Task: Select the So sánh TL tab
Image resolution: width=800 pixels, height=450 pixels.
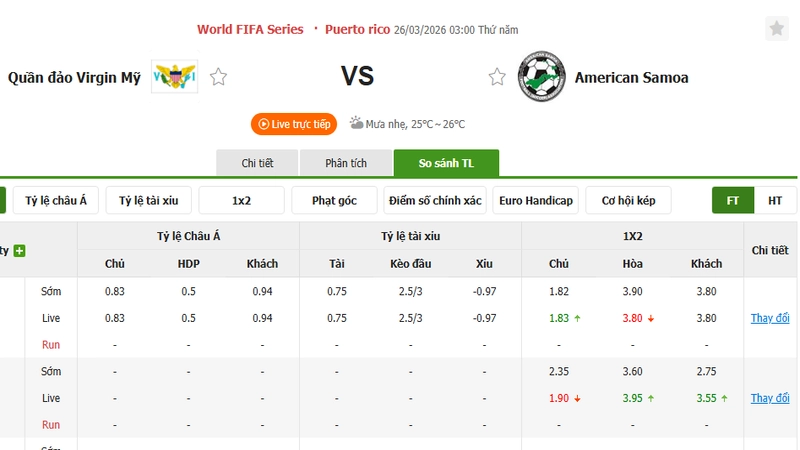Action: coord(446,163)
